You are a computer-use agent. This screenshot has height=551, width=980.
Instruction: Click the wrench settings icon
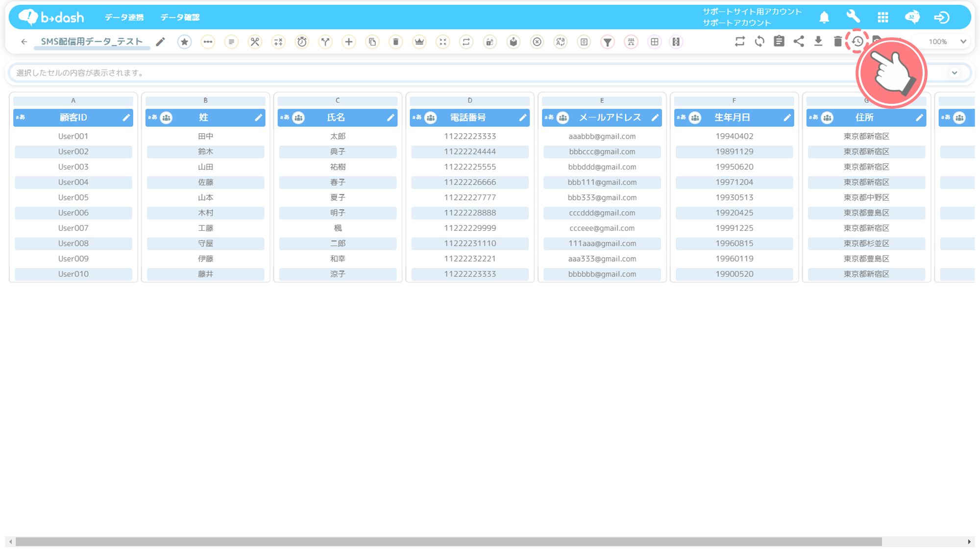[853, 17]
